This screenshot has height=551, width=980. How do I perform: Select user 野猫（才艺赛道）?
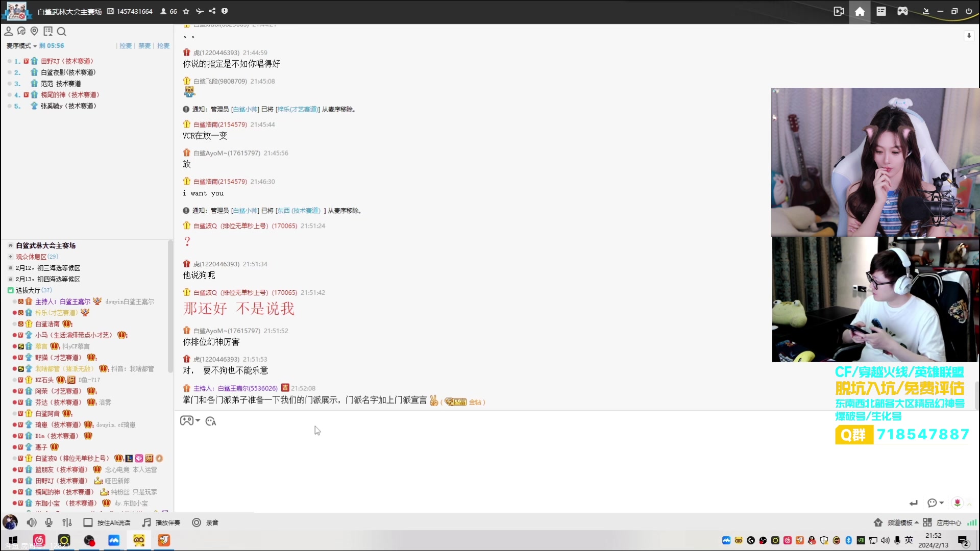59,358
